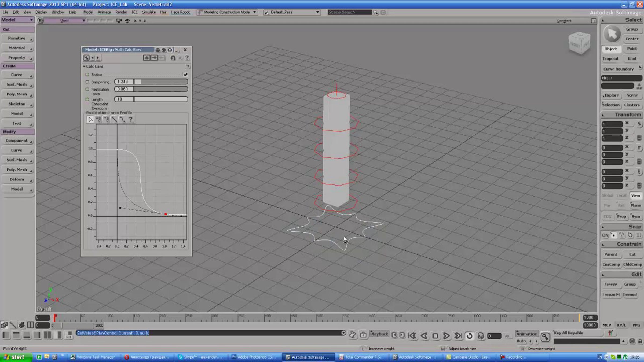Adjust the Dampening slider

coord(161,82)
